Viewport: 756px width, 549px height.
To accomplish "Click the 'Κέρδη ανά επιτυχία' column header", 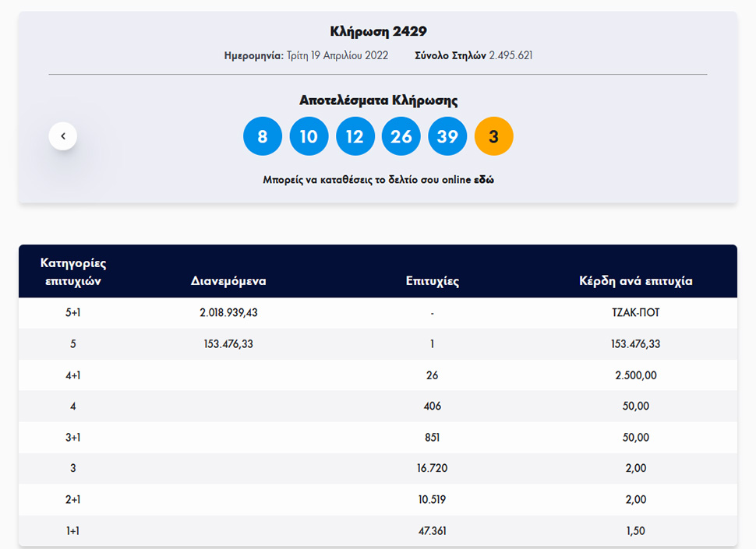I will [635, 281].
